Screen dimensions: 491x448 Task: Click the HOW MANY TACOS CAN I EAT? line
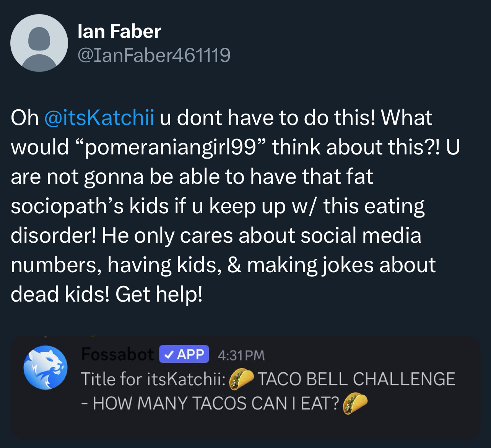coord(211,403)
